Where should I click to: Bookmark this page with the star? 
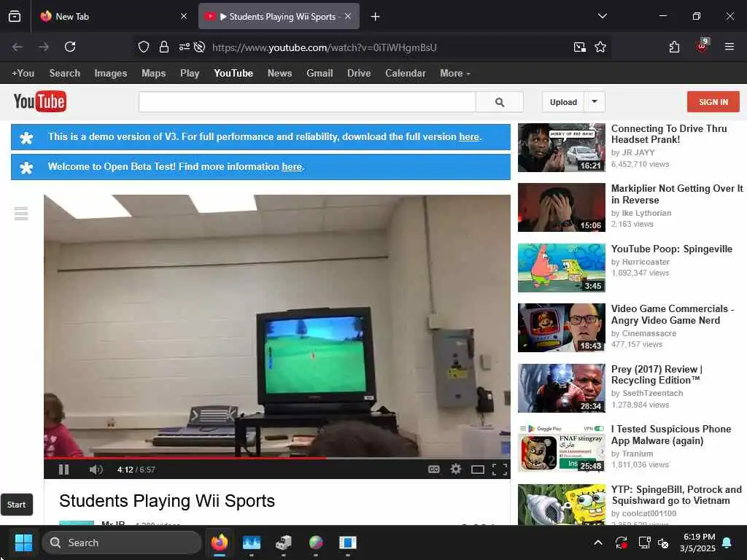click(600, 47)
